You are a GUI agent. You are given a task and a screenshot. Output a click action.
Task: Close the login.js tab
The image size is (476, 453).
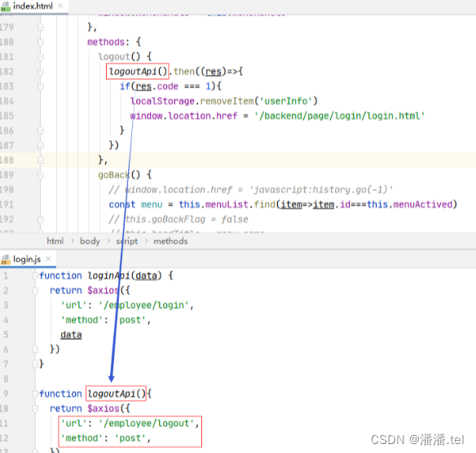coord(48,259)
